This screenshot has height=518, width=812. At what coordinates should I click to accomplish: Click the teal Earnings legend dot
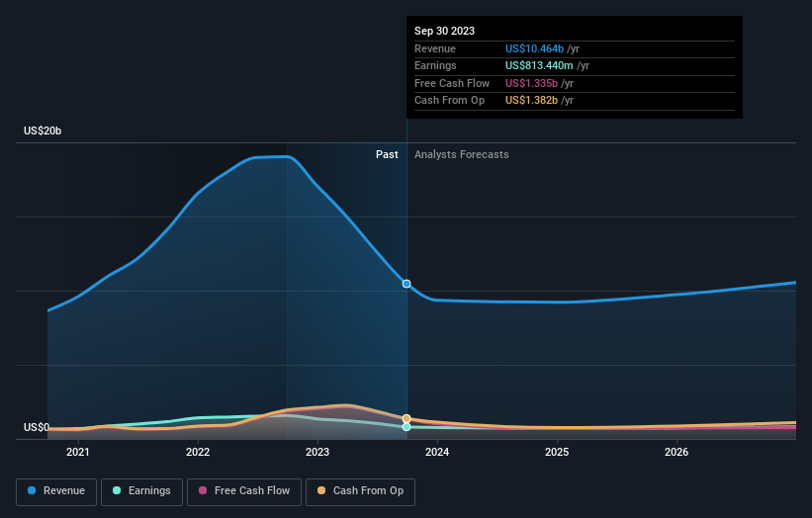(x=117, y=490)
